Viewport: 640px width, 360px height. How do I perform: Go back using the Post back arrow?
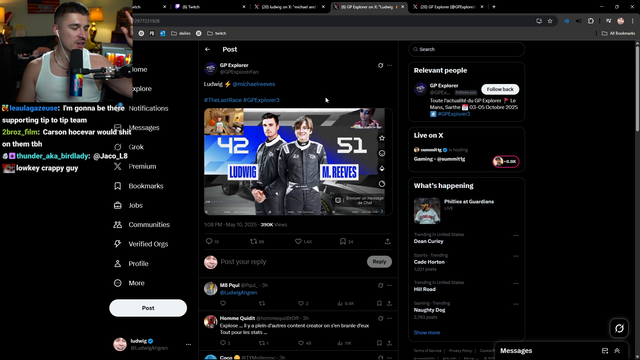pos(207,49)
